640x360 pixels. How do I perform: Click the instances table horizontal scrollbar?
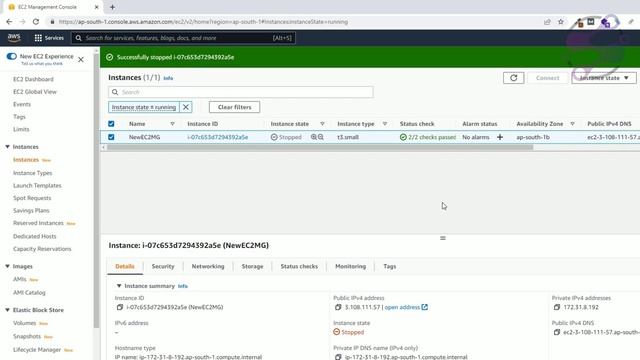click(x=320, y=147)
